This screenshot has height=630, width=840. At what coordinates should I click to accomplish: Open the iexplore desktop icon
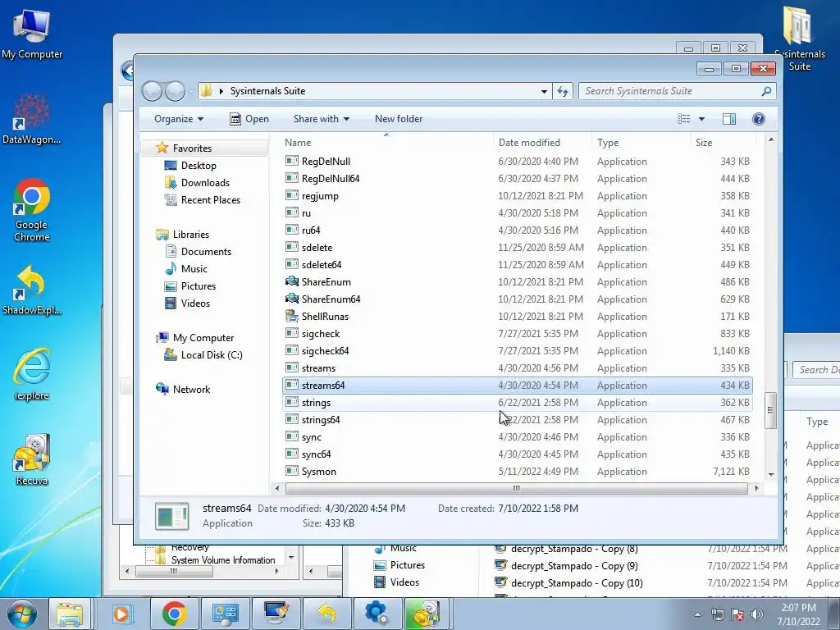32,374
